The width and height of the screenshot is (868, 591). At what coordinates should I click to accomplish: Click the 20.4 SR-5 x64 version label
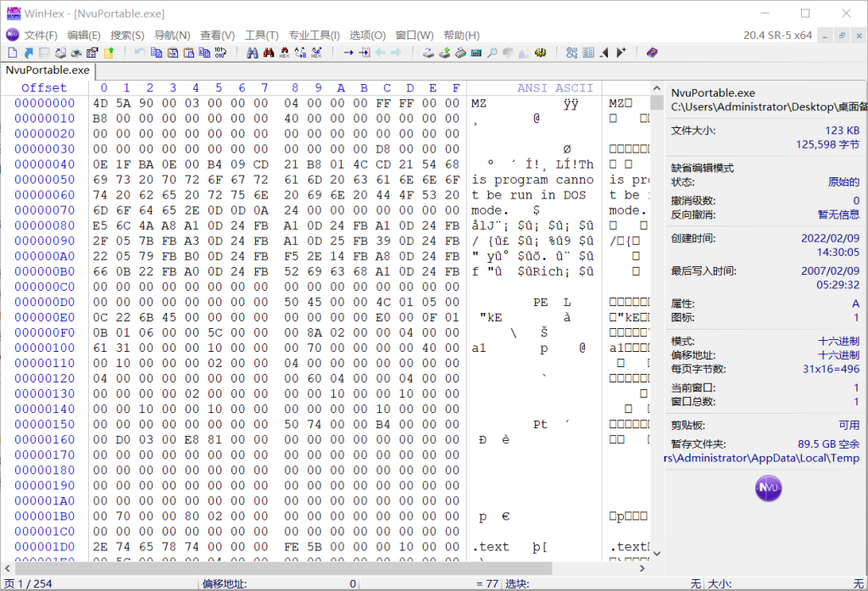click(777, 36)
